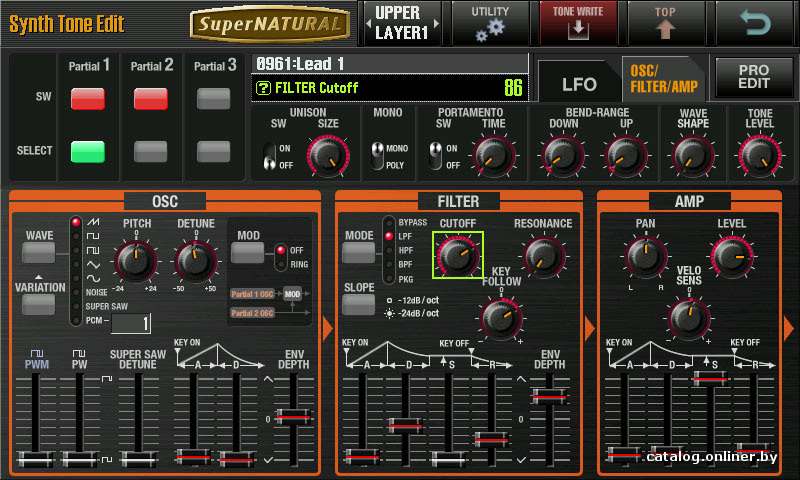Set filter mode to HPF
800x480 pixels.
389,250
